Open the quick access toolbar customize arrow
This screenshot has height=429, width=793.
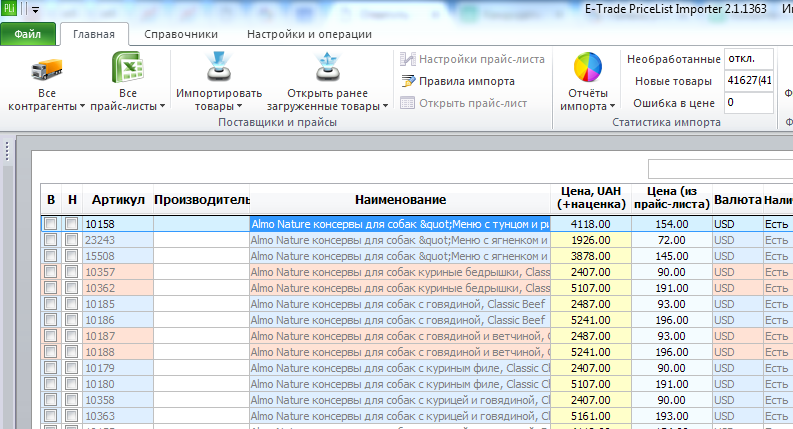click(x=35, y=10)
